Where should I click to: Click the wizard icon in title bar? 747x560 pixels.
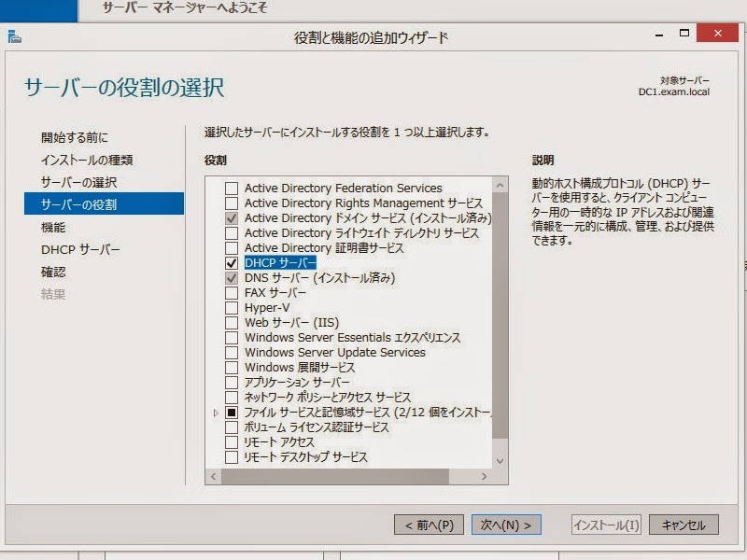15,36
